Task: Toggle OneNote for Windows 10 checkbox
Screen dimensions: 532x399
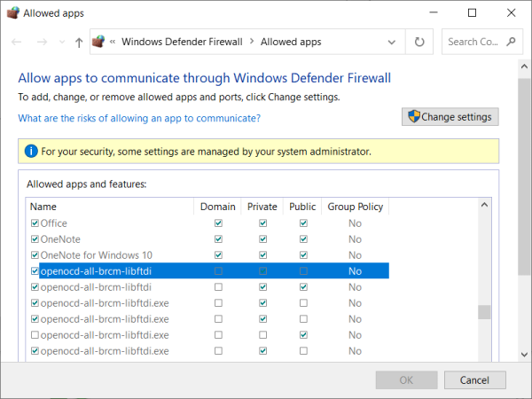Action: coord(35,254)
